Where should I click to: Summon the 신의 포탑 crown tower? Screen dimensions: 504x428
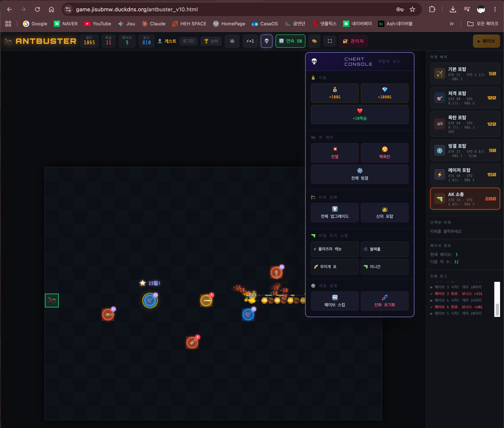(x=385, y=213)
